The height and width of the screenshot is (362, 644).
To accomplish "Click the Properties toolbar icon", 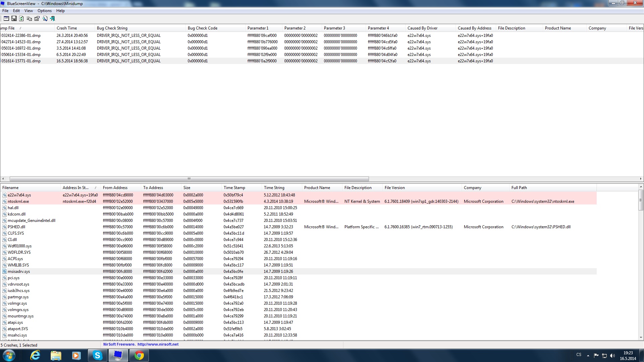I will click(x=37, y=19).
